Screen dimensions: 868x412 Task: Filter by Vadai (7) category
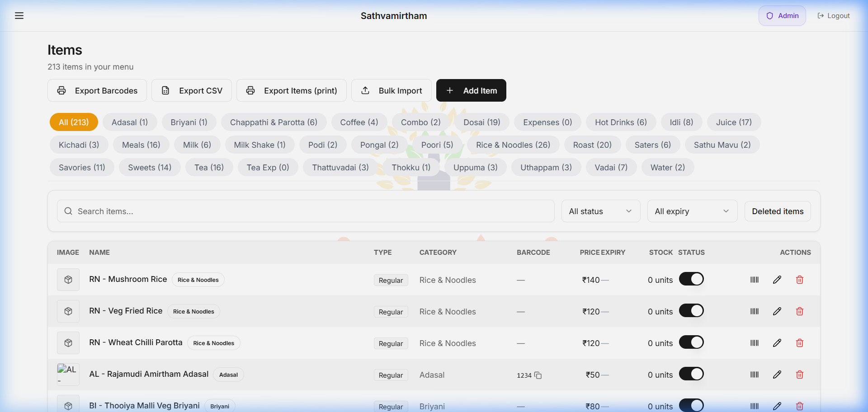click(x=611, y=167)
